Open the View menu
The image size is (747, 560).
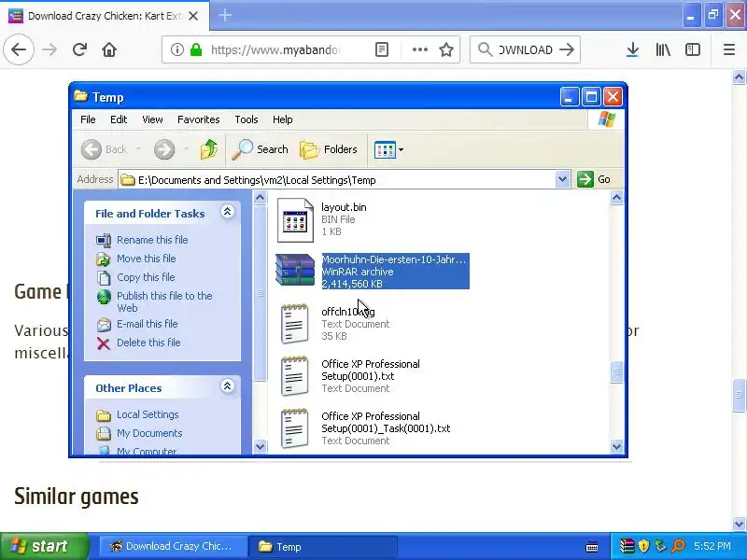pyautogui.click(x=152, y=119)
